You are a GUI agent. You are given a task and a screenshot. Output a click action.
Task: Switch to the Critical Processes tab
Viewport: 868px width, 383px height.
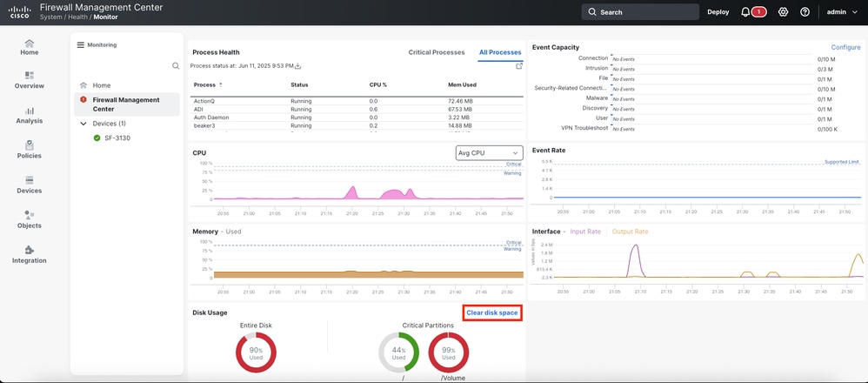coord(437,52)
